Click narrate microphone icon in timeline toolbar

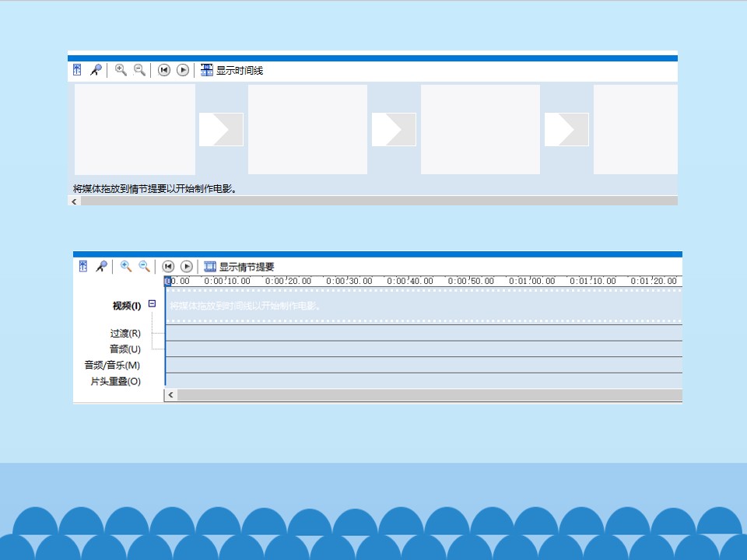101,266
